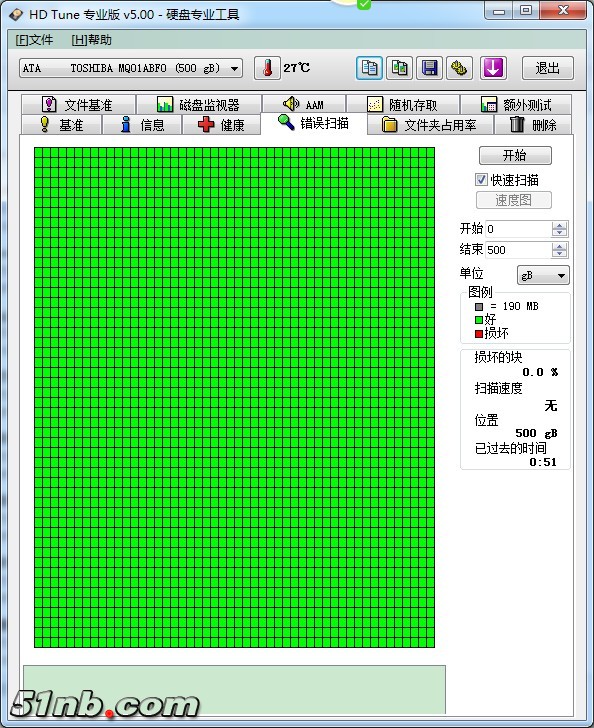Screen dimensions: 594x728
Task: Click the purple down-arrow toolbar icon
Action: pyautogui.click(x=493, y=68)
